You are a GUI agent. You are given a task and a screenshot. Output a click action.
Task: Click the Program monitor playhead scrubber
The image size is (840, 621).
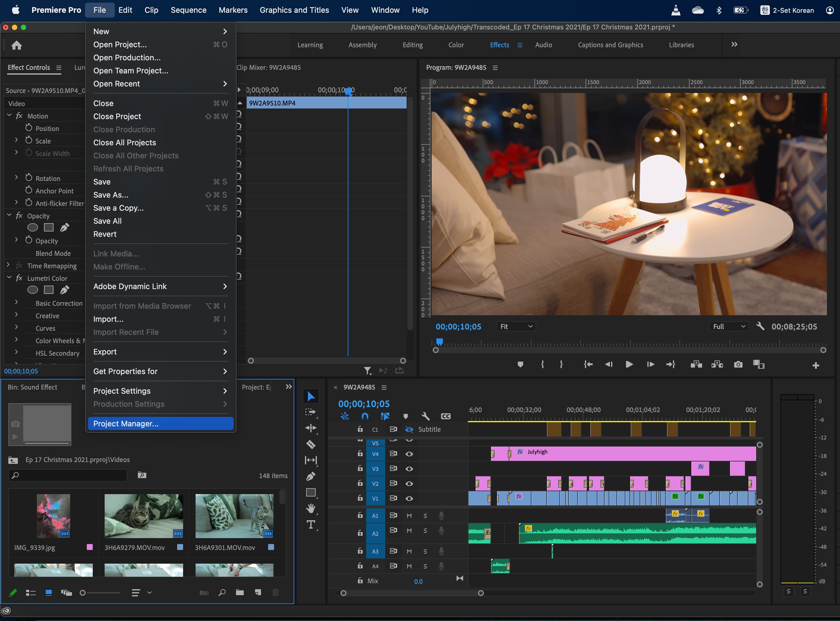tap(439, 342)
